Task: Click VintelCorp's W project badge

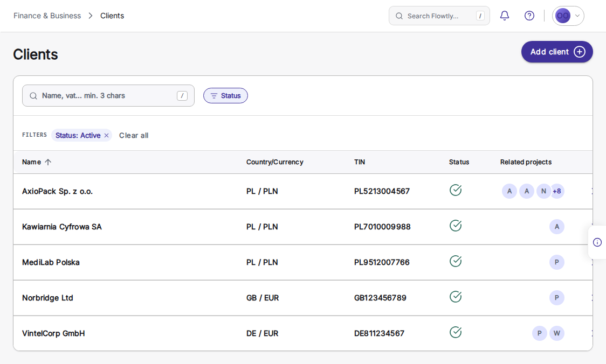Action: coord(557,333)
